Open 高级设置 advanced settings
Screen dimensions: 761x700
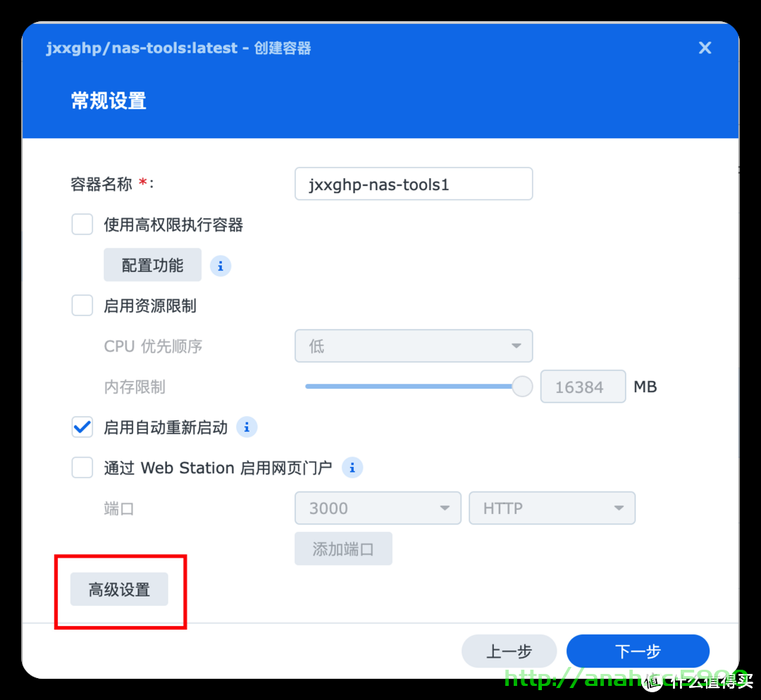(119, 589)
